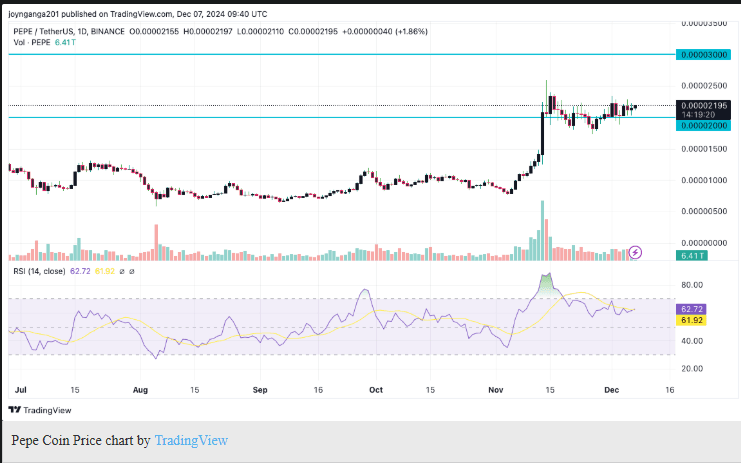Click the Vol · PEPE indicator label
This screenshot has width=741, height=463.
(x=32, y=43)
